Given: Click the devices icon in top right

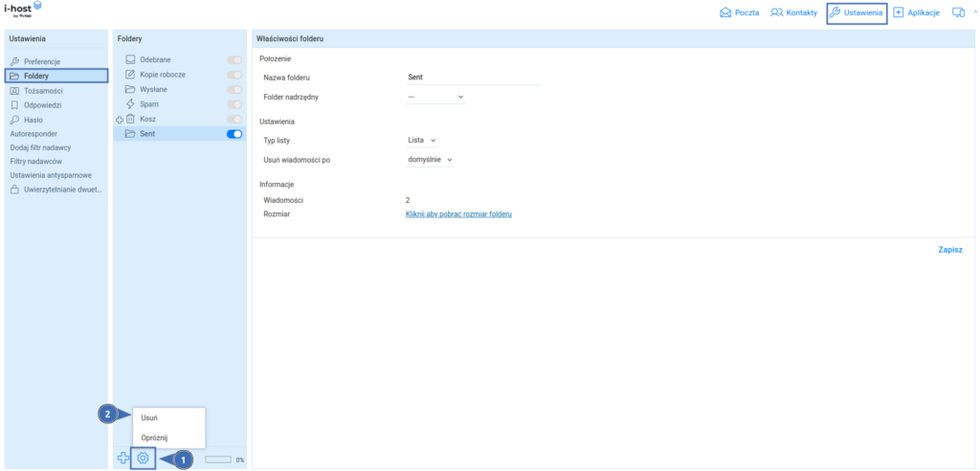Looking at the screenshot, I should click(x=958, y=12).
